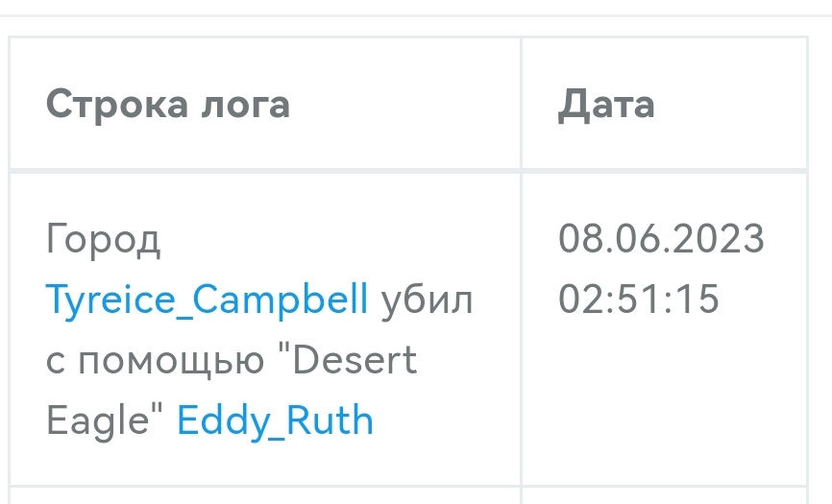Click the next row's log cell at the bottom
The height and width of the screenshot is (504, 832).
[x=264, y=495]
